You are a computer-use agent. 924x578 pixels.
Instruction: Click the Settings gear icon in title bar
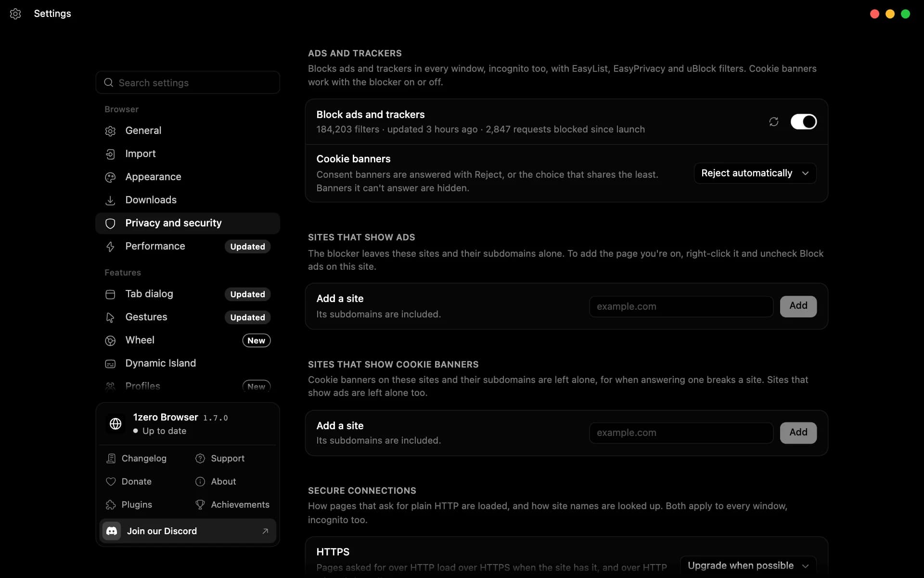pyautogui.click(x=15, y=14)
